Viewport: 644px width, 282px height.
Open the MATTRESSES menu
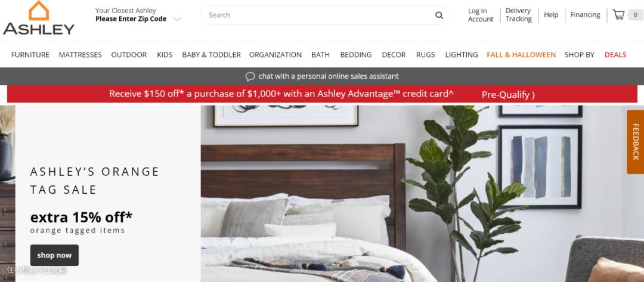tap(80, 55)
